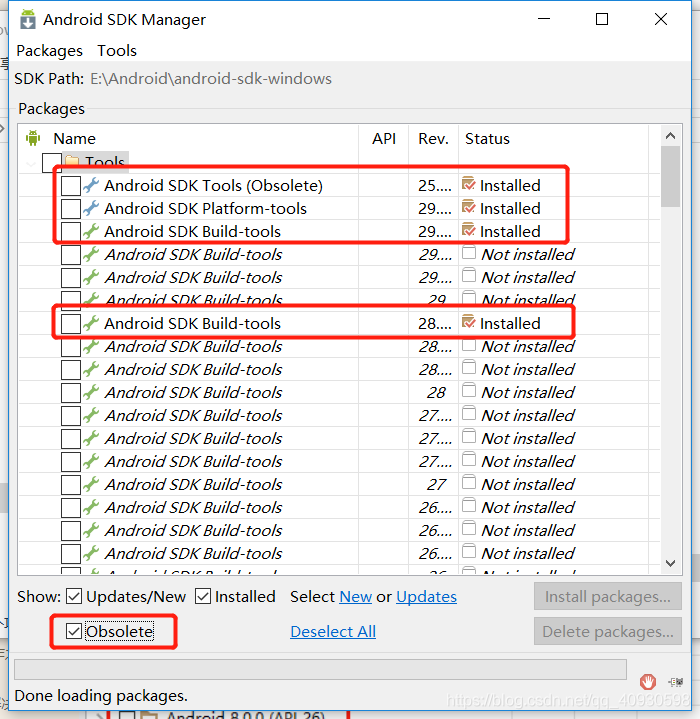Maximize the Android SDK Manager window
The image size is (700, 719).
pyautogui.click(x=602, y=19)
